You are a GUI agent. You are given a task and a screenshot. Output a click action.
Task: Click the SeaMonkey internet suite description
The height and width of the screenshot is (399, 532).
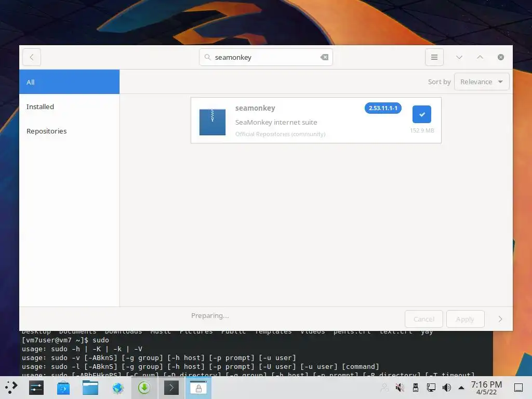click(276, 122)
